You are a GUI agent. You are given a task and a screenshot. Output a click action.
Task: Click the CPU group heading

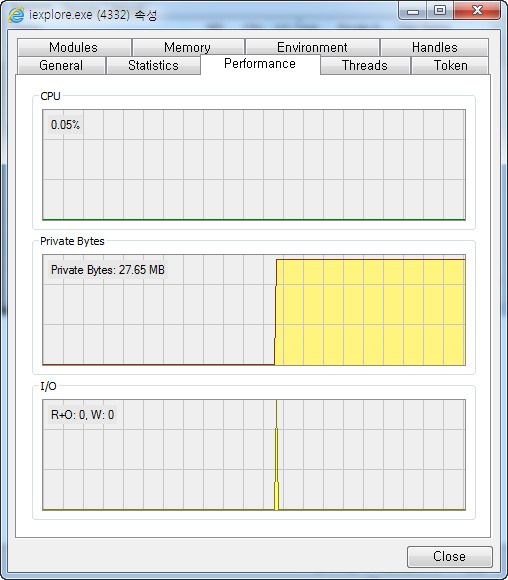coord(50,96)
